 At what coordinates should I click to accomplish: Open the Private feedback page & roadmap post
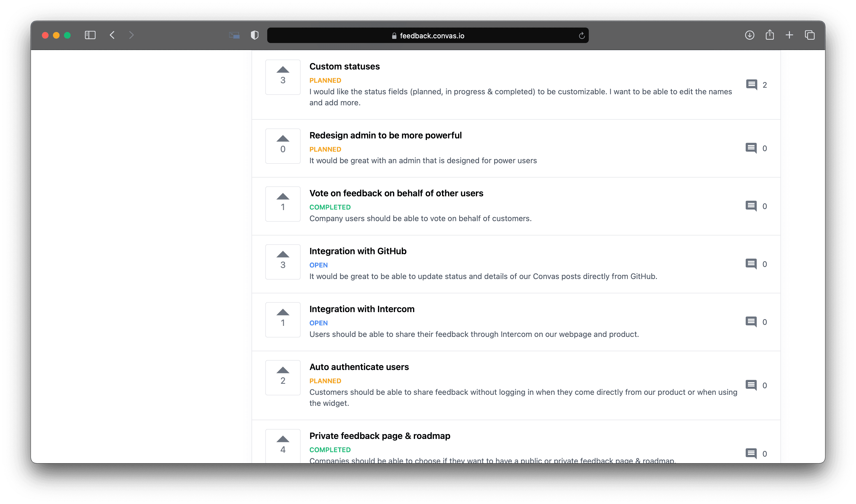pyautogui.click(x=379, y=436)
